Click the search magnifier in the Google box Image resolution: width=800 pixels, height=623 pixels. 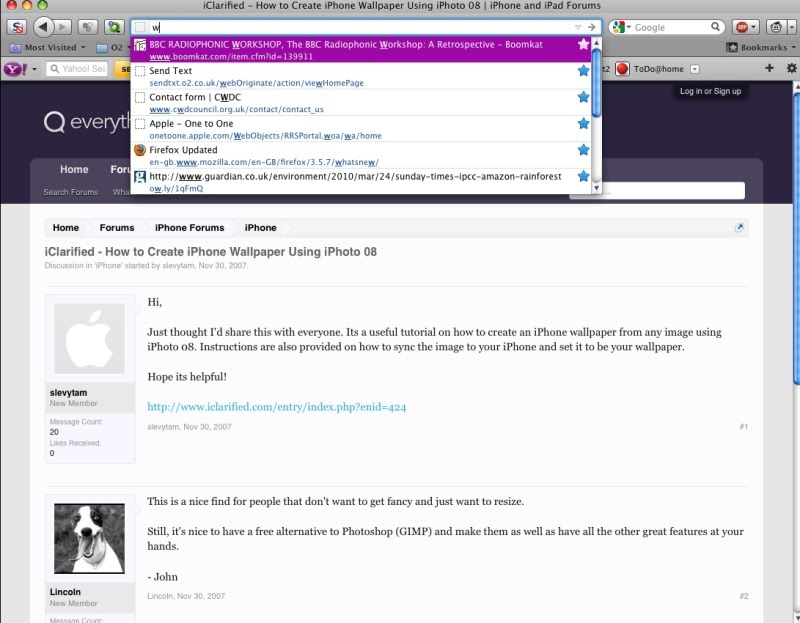point(715,27)
